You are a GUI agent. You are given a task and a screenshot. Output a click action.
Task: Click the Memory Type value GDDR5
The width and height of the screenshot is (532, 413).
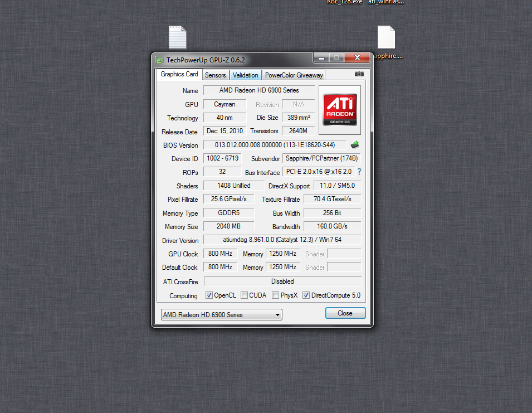pyautogui.click(x=229, y=213)
